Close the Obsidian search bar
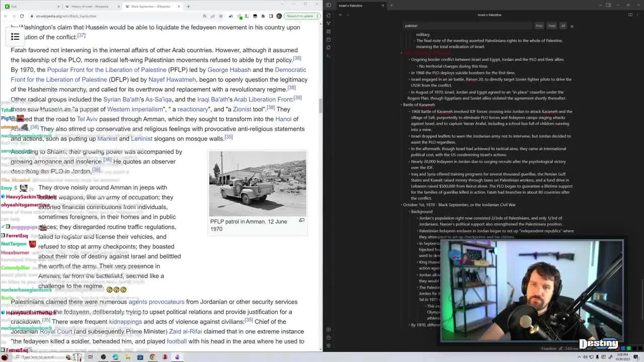Viewport: 644px width, 362px height. [x=572, y=26]
